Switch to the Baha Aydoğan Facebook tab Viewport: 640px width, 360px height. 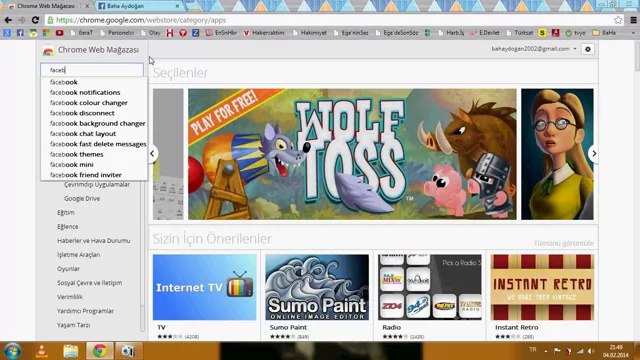coord(138,6)
